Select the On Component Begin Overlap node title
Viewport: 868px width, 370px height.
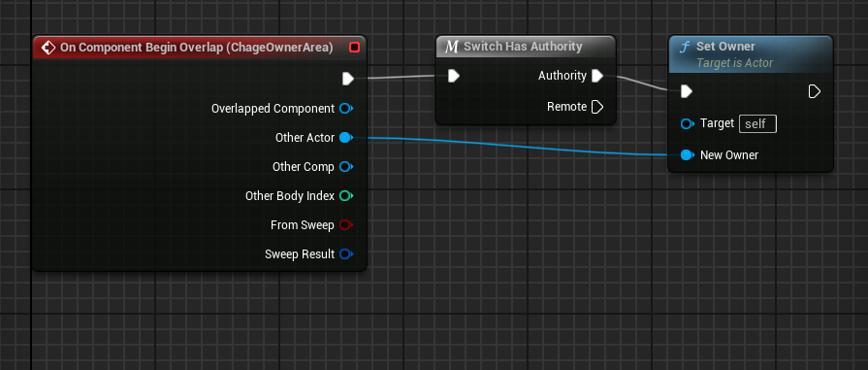click(197, 48)
